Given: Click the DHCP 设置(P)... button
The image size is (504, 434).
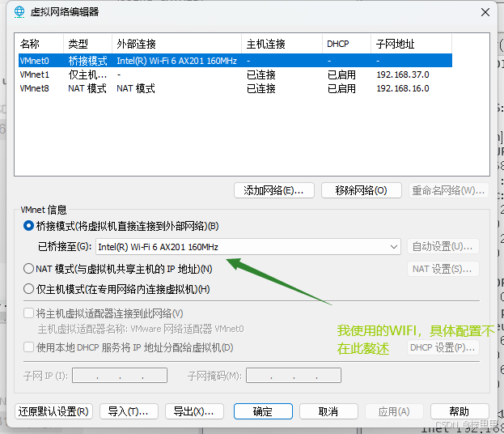Looking at the screenshot, I should click(x=443, y=347).
